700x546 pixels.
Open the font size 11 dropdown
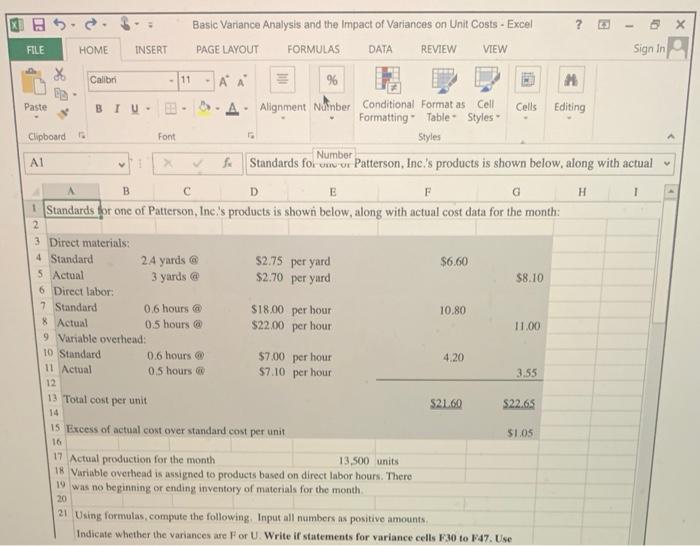coord(208,81)
